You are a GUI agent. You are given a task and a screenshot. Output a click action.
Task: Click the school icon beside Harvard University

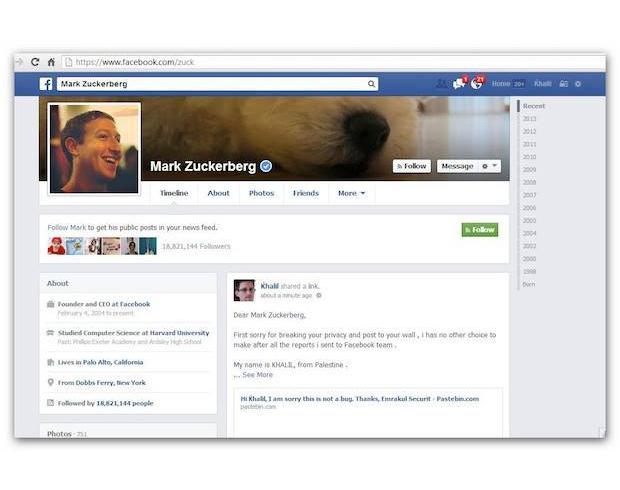[x=51, y=333]
